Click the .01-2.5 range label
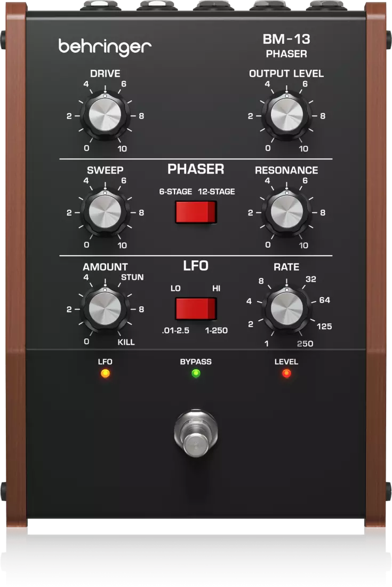 click(x=176, y=330)
